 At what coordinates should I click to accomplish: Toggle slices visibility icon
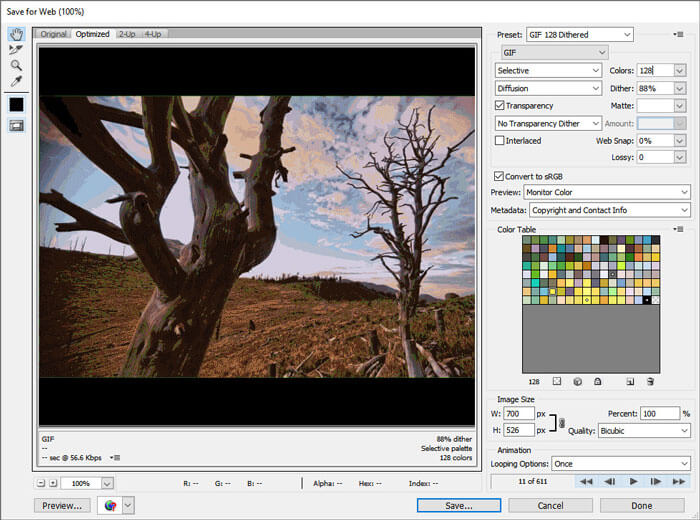tap(17, 126)
